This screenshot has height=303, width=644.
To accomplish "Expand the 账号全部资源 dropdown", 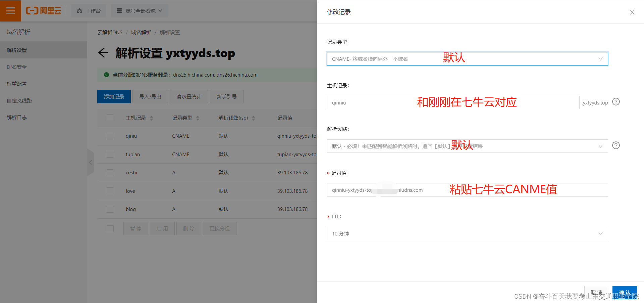I will 140,11.
